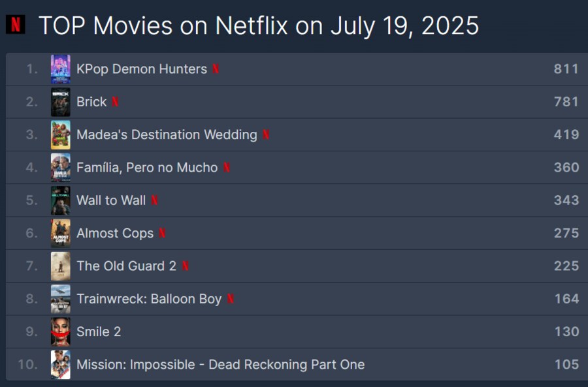Click the Netflix logo in the page header
Screen dimensions: 588x387
coord(16,25)
